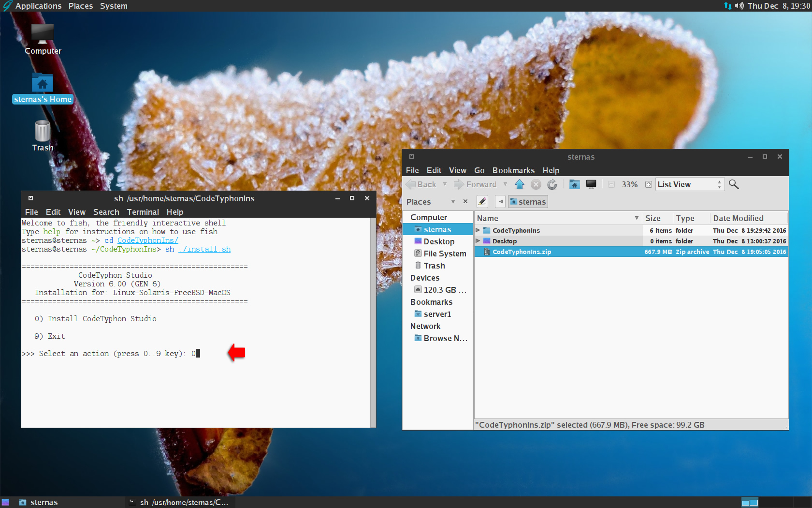The height and width of the screenshot is (508, 812).
Task: Click the show desktop icon in bottom panel
Action: pyautogui.click(x=5, y=502)
